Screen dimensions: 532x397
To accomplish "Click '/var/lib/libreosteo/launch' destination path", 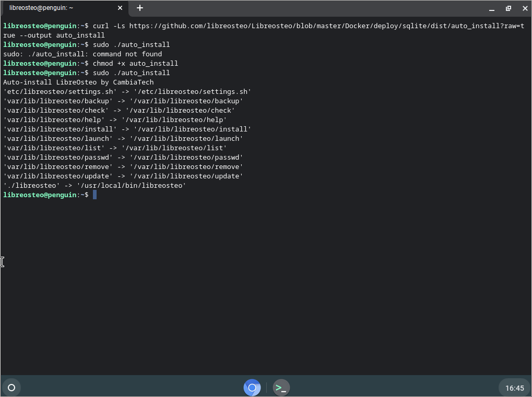I will point(186,138).
